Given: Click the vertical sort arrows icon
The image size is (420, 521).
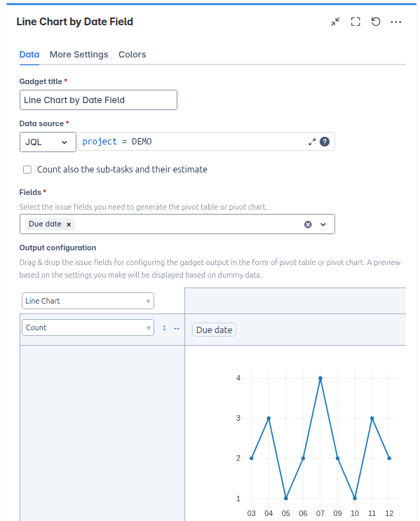Looking at the screenshot, I should point(164,328).
